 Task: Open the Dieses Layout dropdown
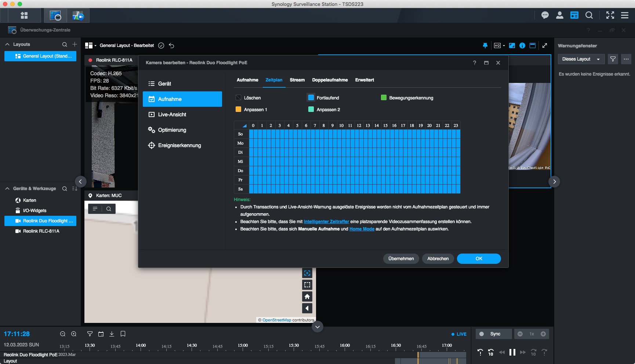point(581,59)
